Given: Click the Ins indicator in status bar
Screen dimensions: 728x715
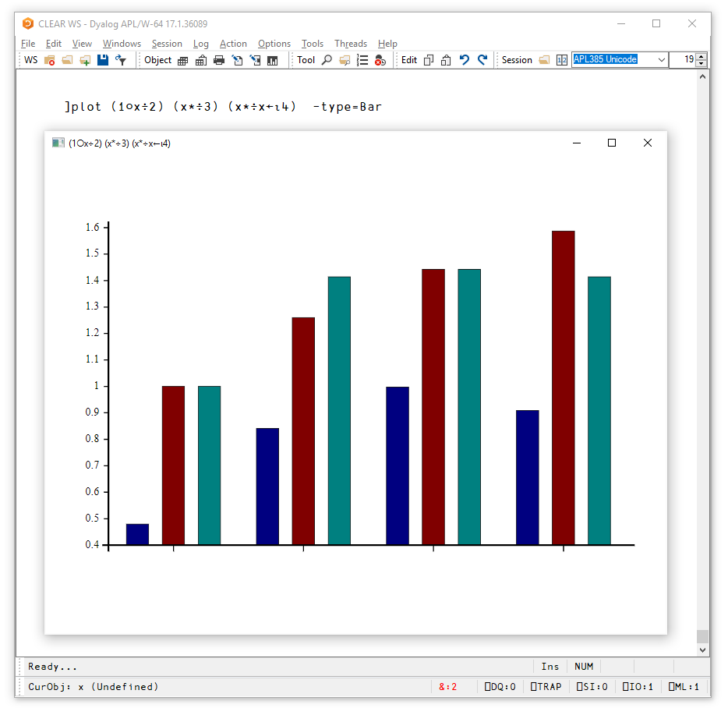Looking at the screenshot, I should click(550, 667).
